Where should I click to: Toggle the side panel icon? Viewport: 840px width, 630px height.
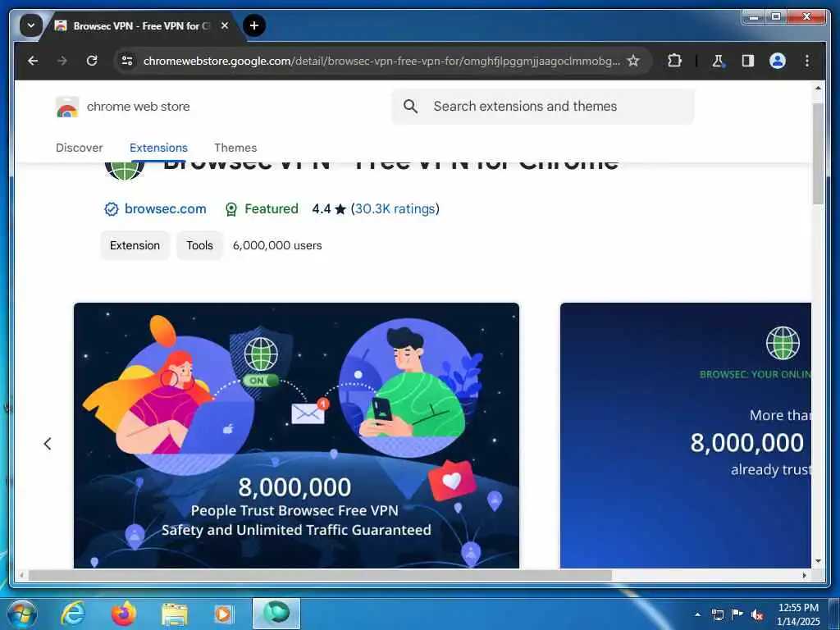[748, 61]
